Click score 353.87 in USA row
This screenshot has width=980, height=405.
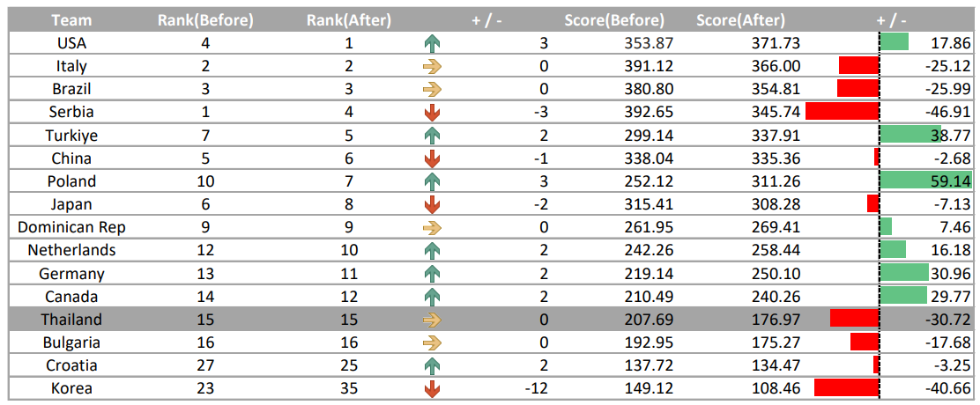click(649, 43)
